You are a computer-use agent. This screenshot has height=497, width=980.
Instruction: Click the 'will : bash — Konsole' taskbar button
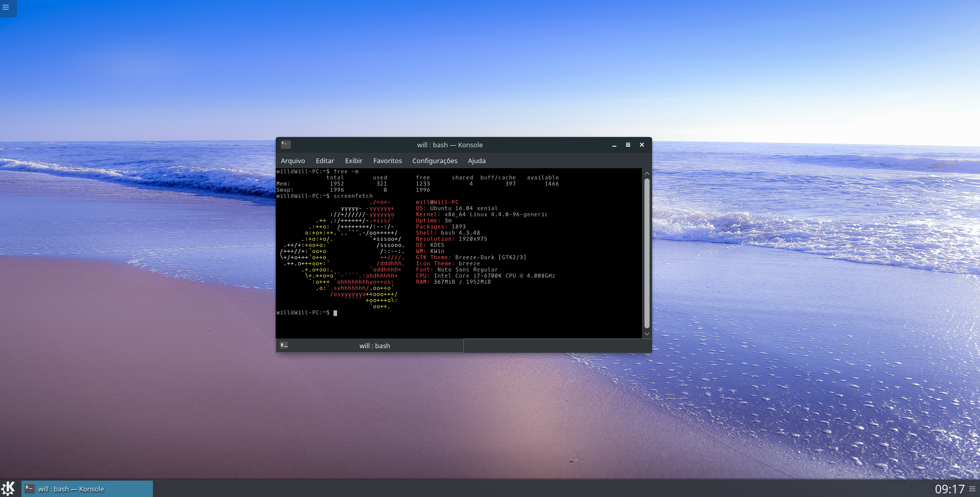(x=87, y=489)
